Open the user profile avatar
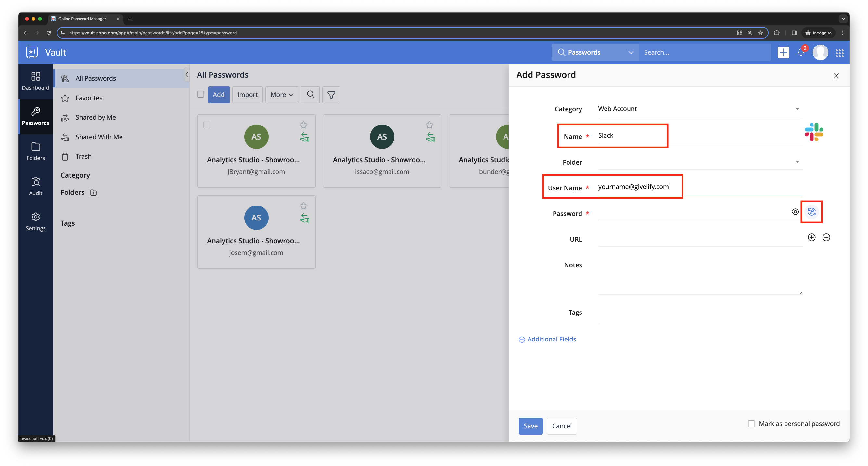 click(820, 52)
